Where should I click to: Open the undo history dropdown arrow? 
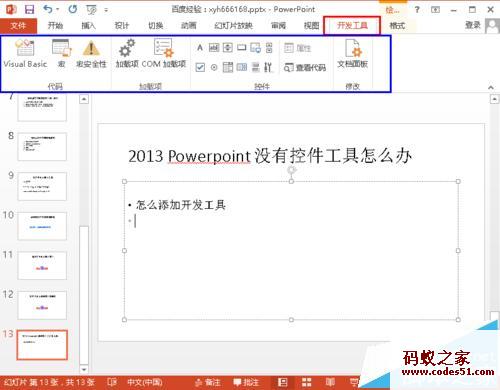(x=57, y=9)
